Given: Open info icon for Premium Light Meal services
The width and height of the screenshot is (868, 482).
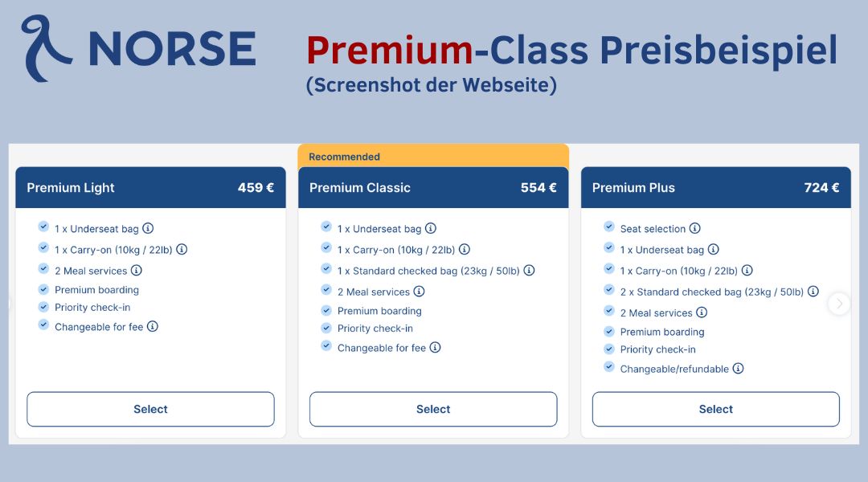Looking at the screenshot, I should pos(136,270).
